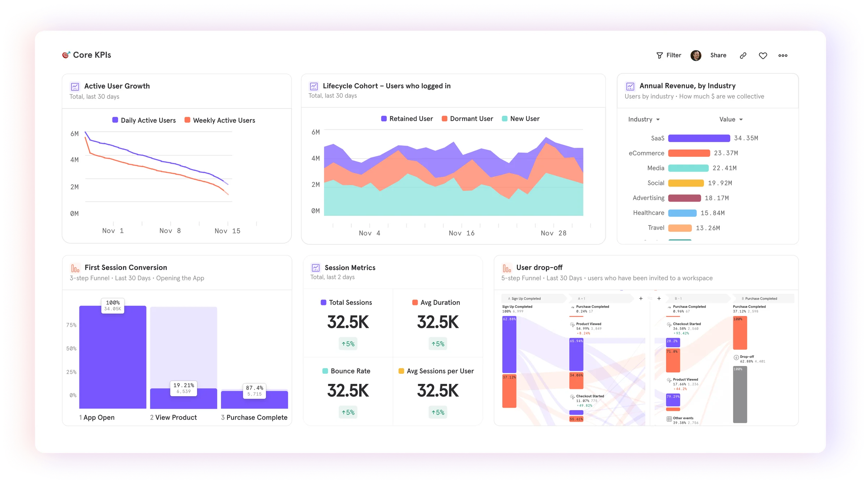
Task: Click the Lifecycle Cohort chart icon
Action: coord(314,86)
